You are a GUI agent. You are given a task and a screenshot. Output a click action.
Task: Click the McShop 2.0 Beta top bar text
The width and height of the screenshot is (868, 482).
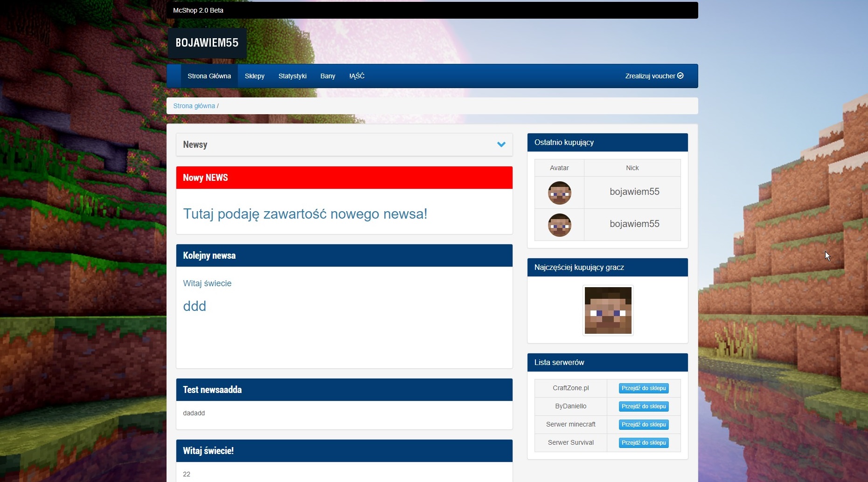point(198,10)
